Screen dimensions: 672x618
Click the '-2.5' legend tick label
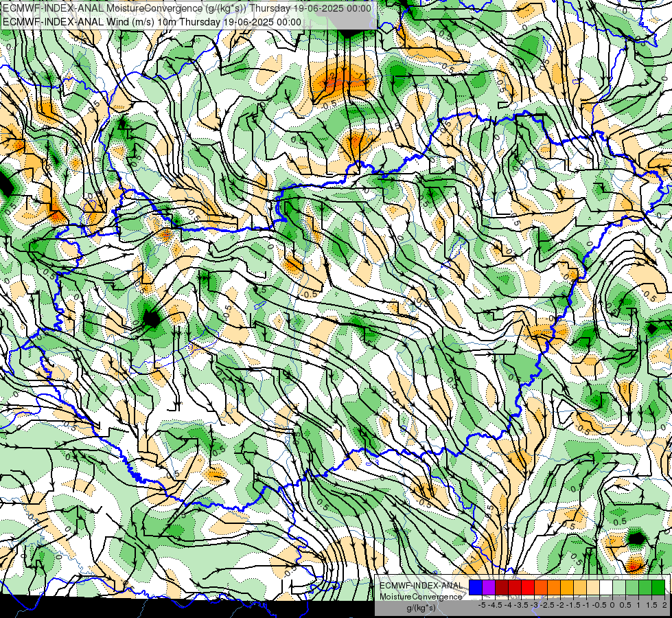tap(547, 605)
